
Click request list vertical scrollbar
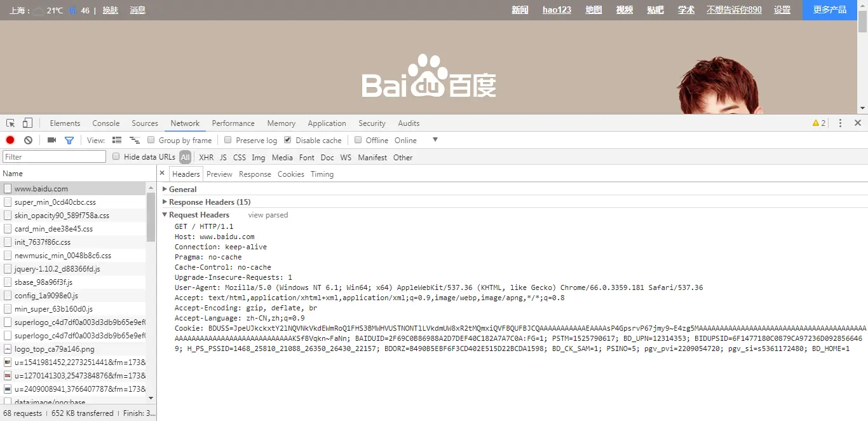(x=151, y=216)
